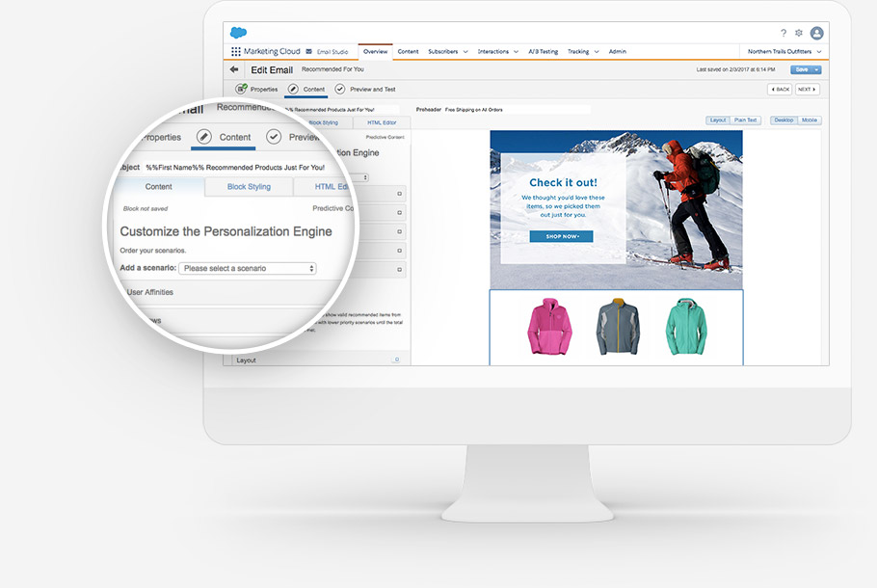The height and width of the screenshot is (588, 877).
Task: Click the Properties step icon
Action: (241, 89)
